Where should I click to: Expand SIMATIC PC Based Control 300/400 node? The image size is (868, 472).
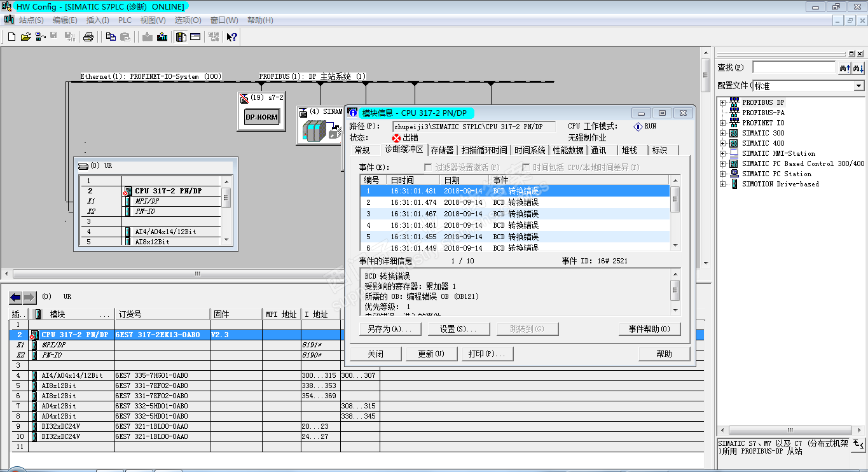[x=723, y=163]
